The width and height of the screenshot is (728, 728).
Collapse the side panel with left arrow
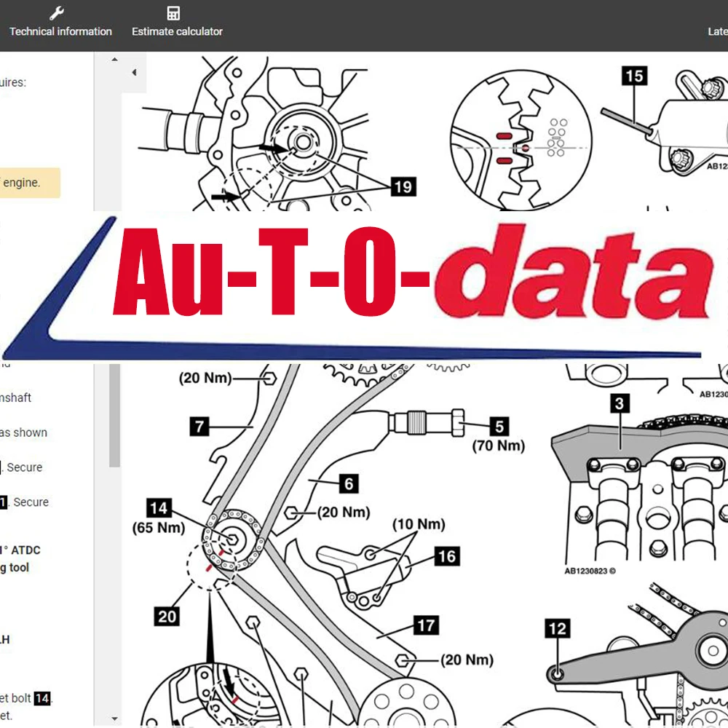[x=134, y=72]
